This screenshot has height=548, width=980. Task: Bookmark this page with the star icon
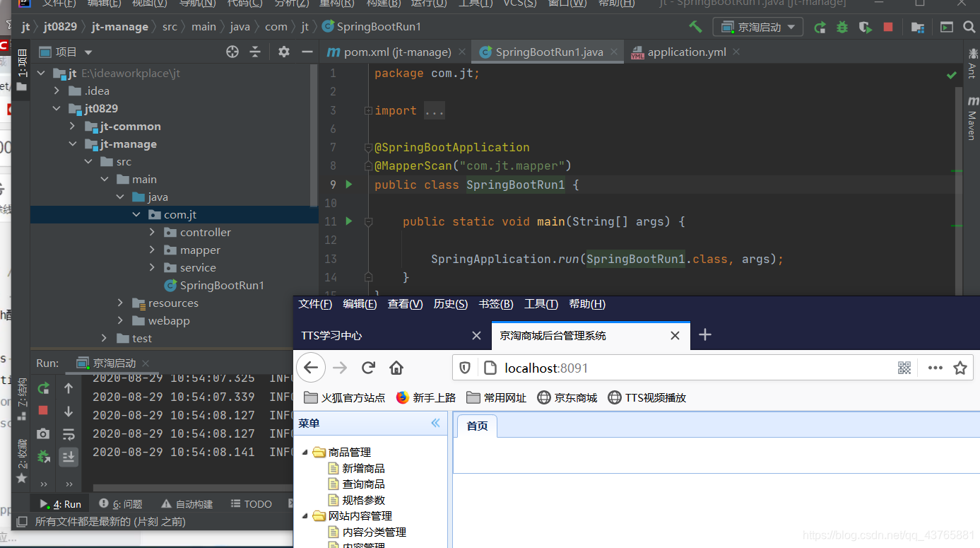(960, 368)
